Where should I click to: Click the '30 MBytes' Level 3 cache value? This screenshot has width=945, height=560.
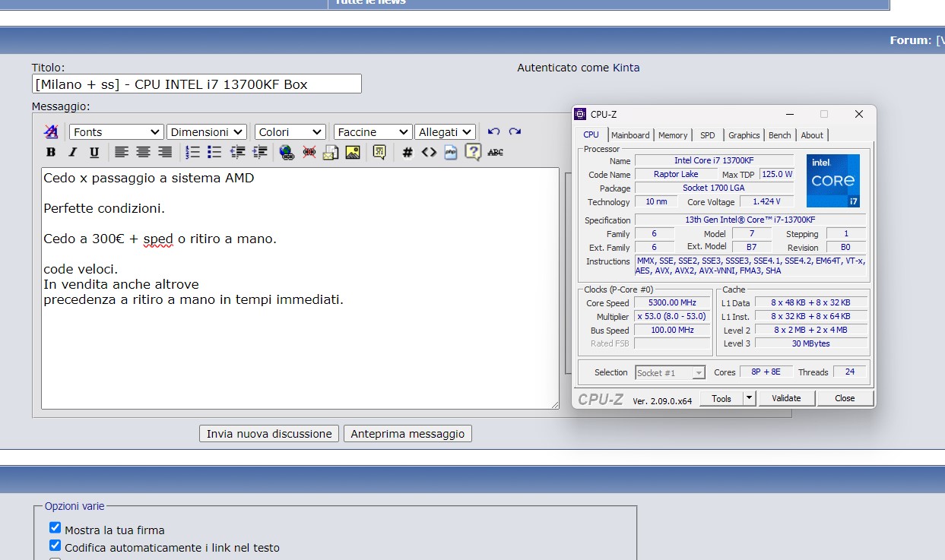pos(810,343)
